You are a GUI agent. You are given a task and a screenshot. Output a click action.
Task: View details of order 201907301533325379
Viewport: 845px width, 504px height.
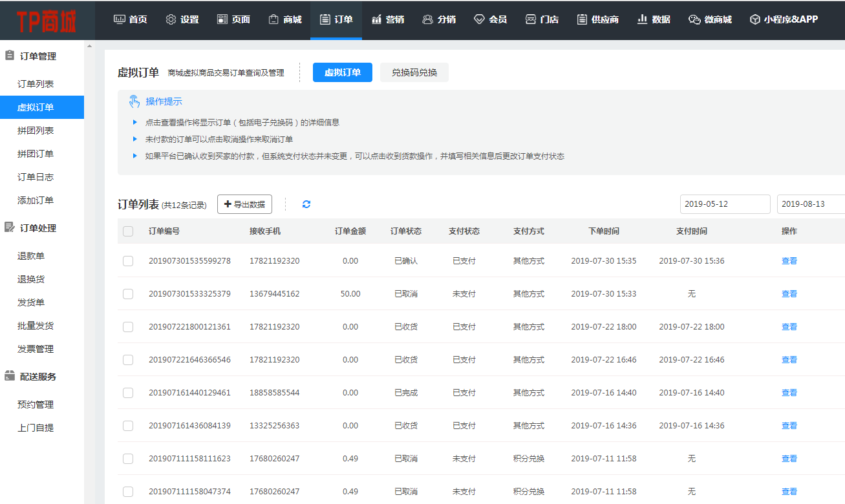click(x=789, y=294)
